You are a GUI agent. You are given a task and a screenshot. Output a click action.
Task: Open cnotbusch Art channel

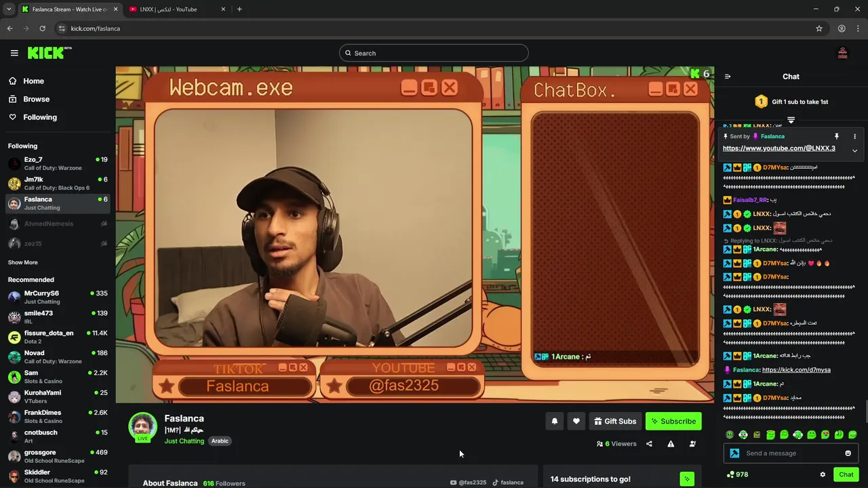[x=58, y=436]
